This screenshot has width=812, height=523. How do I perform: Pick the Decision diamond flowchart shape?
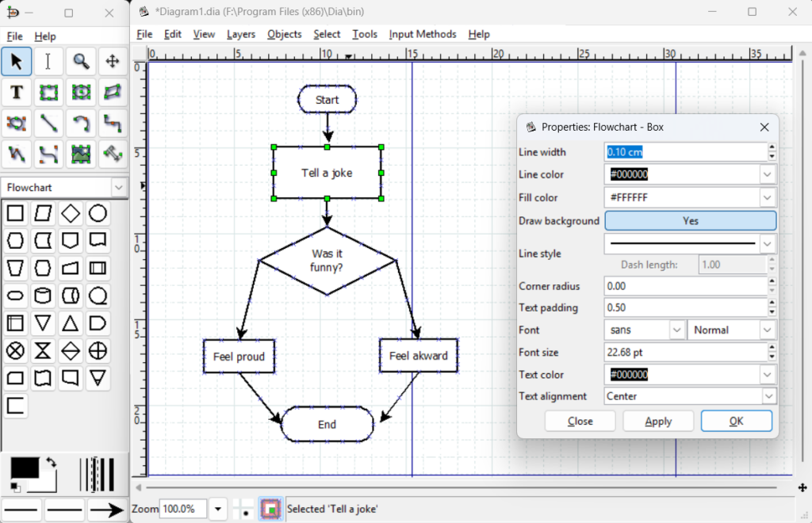pyautogui.click(x=71, y=212)
